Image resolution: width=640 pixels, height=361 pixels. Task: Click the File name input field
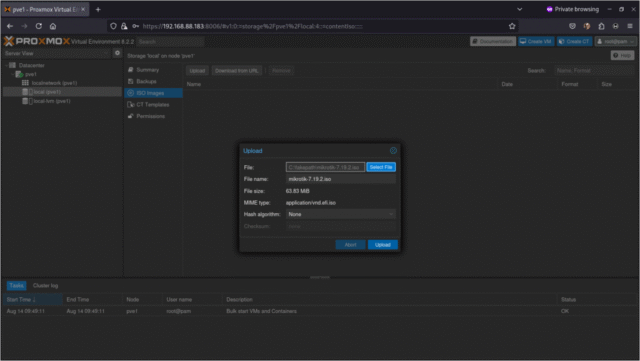tap(340, 179)
